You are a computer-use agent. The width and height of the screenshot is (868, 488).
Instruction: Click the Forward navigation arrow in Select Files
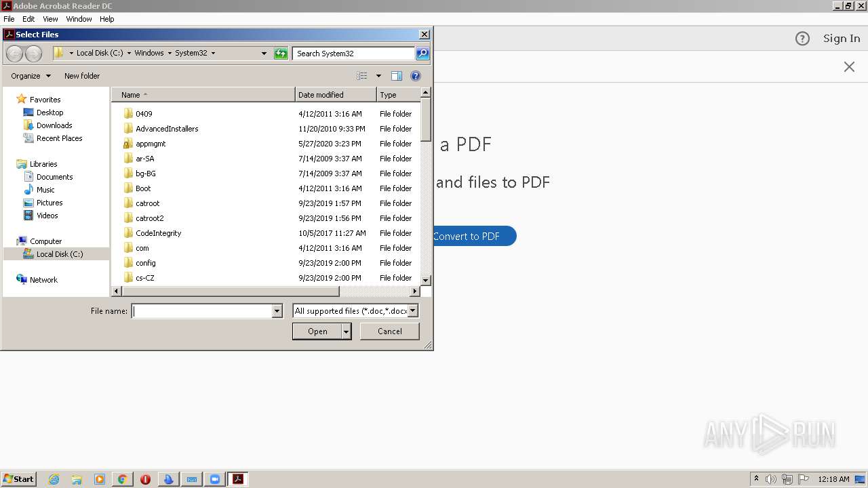[33, 54]
